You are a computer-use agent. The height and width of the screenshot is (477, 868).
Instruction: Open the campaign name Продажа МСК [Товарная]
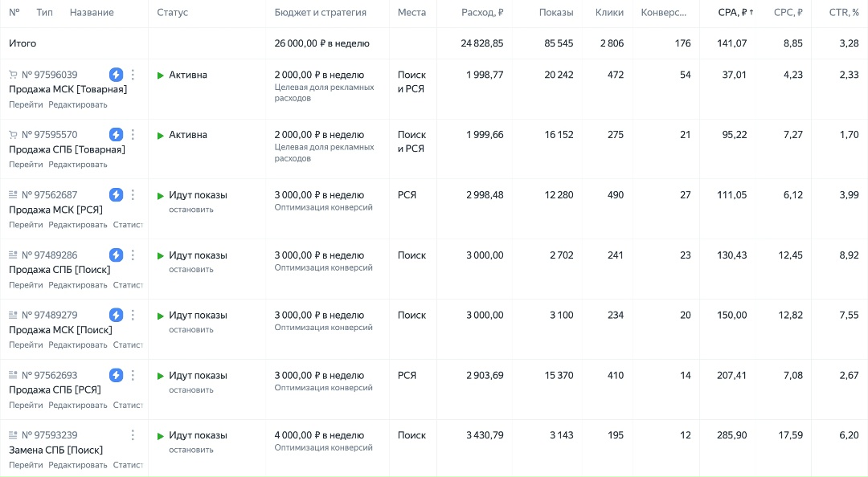click(x=68, y=89)
